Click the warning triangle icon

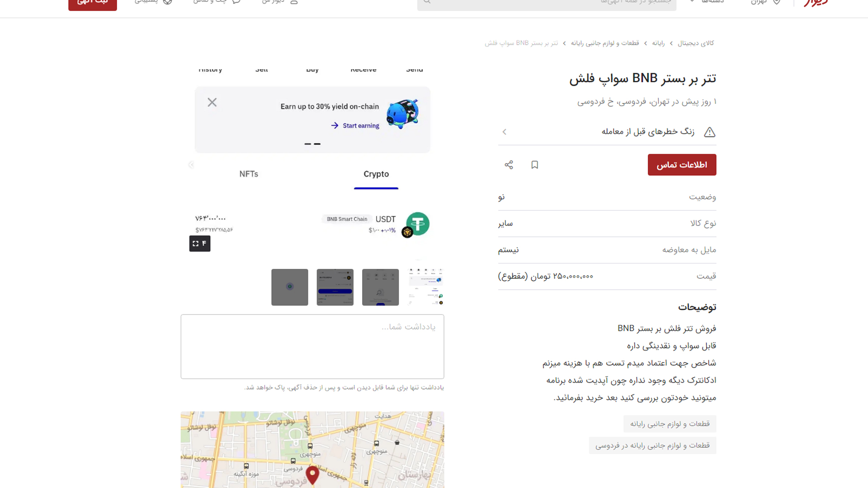[x=709, y=132]
